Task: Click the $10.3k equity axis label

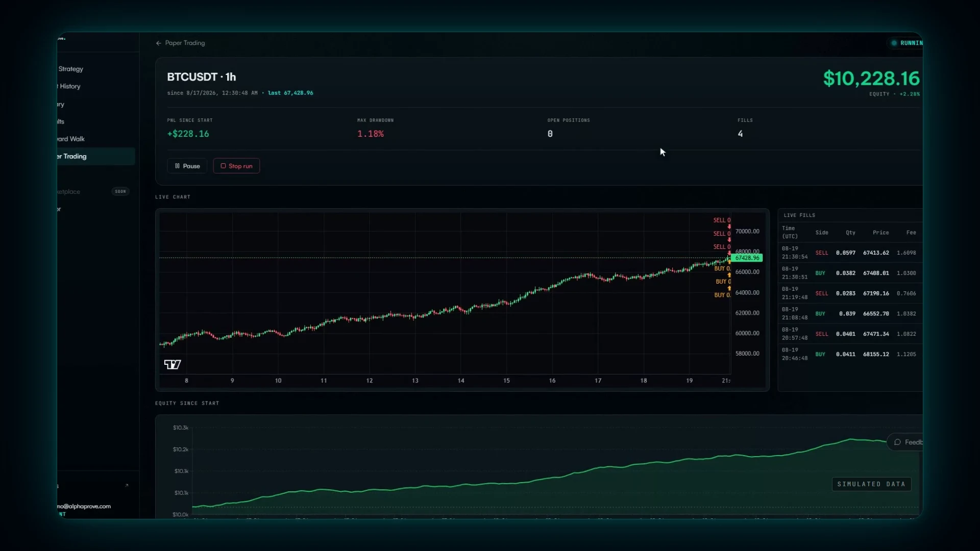Action: coord(181,428)
